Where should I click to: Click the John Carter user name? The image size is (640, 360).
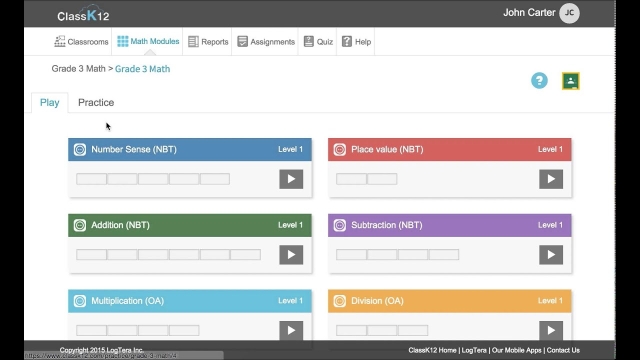[x=529, y=13]
